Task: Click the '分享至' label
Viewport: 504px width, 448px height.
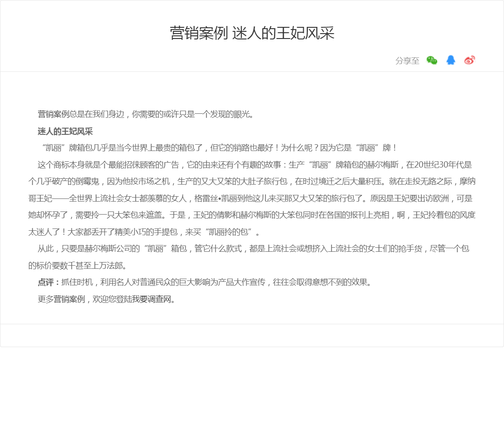Action: (407, 61)
